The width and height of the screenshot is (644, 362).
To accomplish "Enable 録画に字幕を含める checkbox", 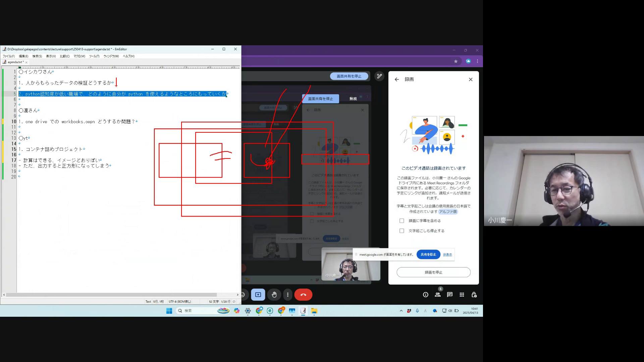I will [401, 221].
